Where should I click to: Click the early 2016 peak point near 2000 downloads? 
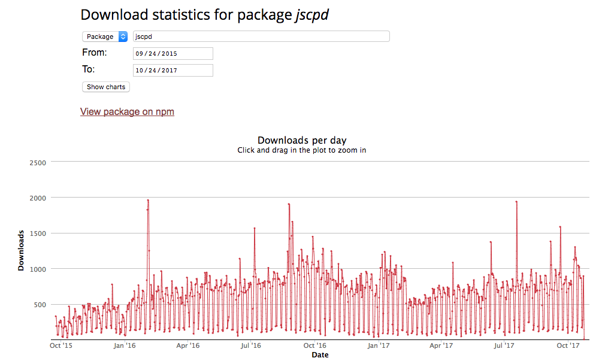(148, 200)
